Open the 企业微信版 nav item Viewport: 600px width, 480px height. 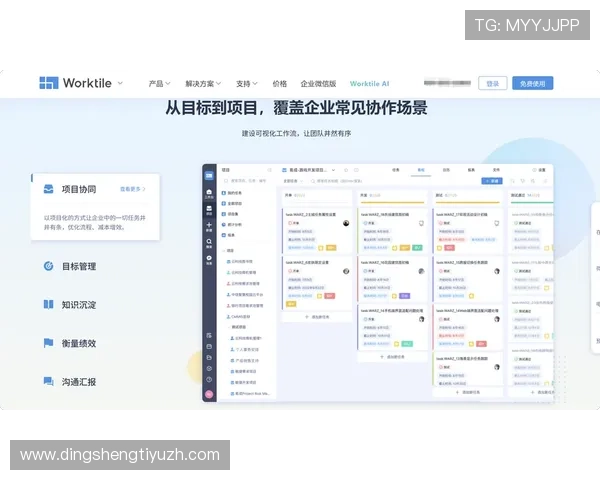point(318,83)
